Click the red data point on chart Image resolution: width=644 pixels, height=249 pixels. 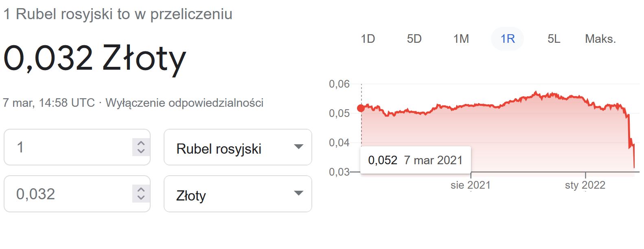pyautogui.click(x=361, y=108)
